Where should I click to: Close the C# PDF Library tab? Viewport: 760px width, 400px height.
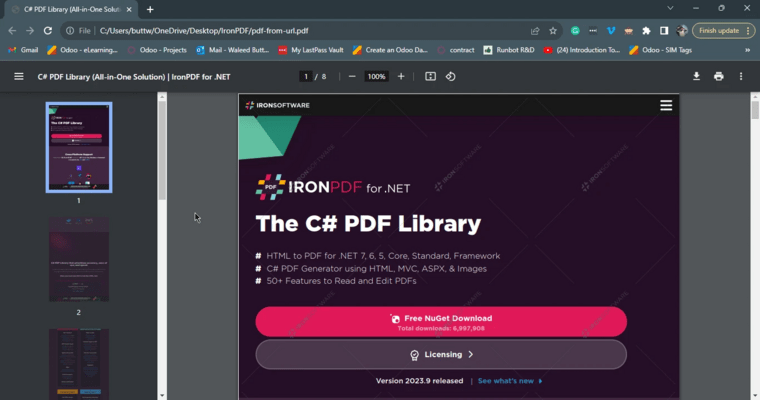pos(129,9)
